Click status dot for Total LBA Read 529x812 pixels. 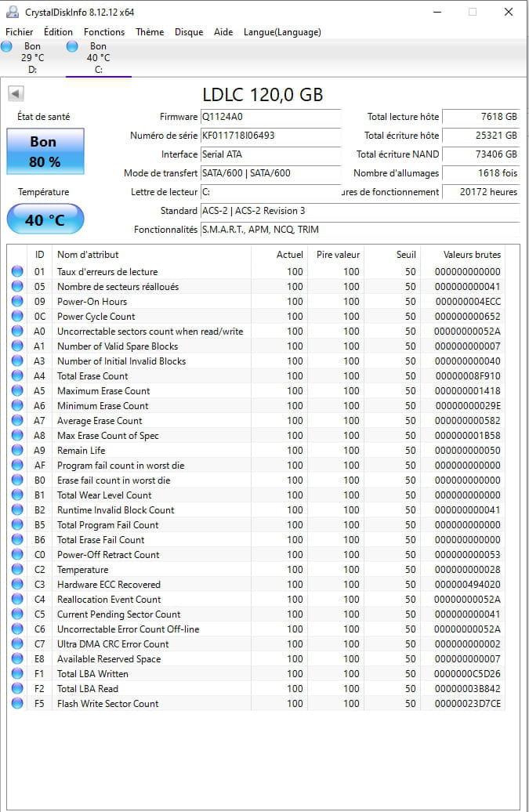[17, 689]
